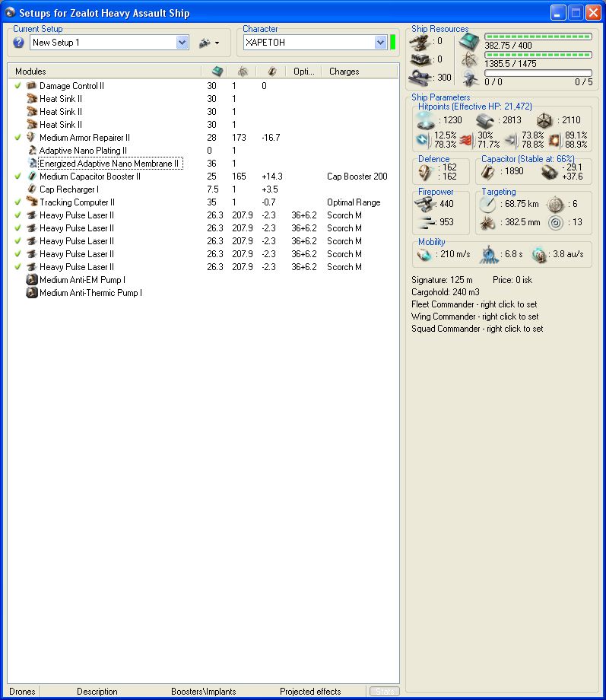Click the kinetic resistance icon

click(511, 140)
